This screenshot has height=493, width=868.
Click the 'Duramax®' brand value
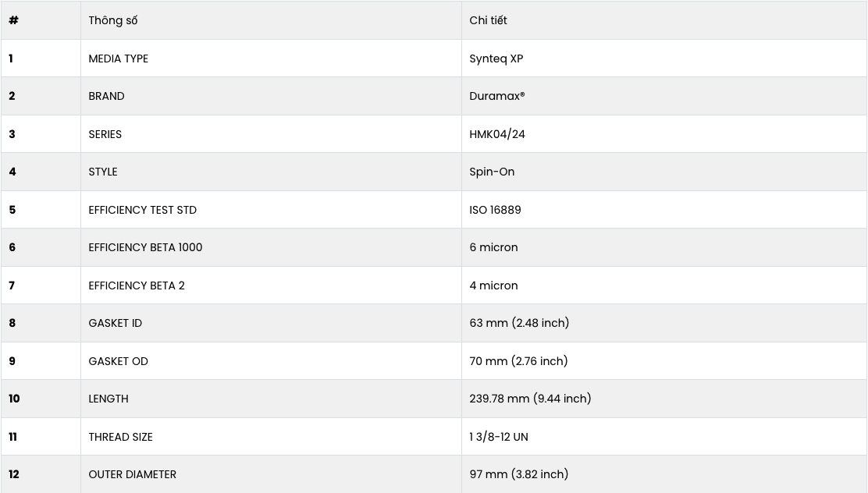(496, 96)
